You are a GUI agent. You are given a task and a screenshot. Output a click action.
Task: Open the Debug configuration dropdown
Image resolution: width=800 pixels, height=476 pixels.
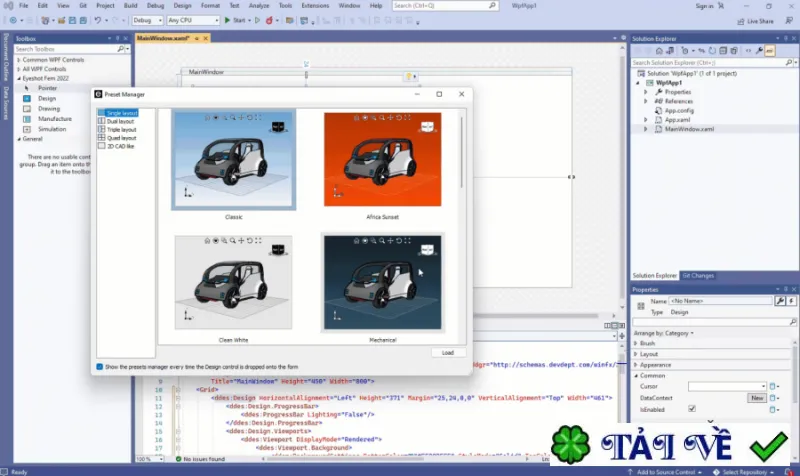147,20
